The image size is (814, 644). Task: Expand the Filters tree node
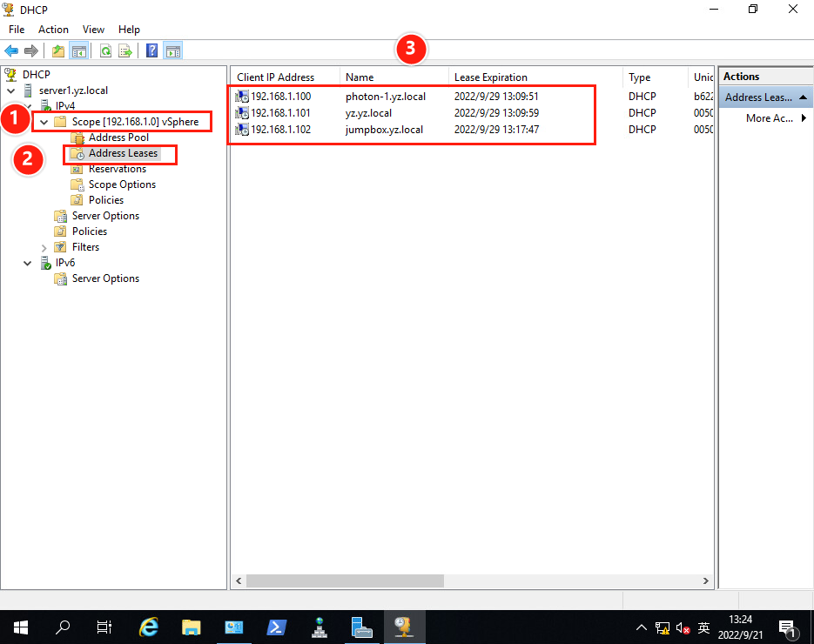[44, 247]
